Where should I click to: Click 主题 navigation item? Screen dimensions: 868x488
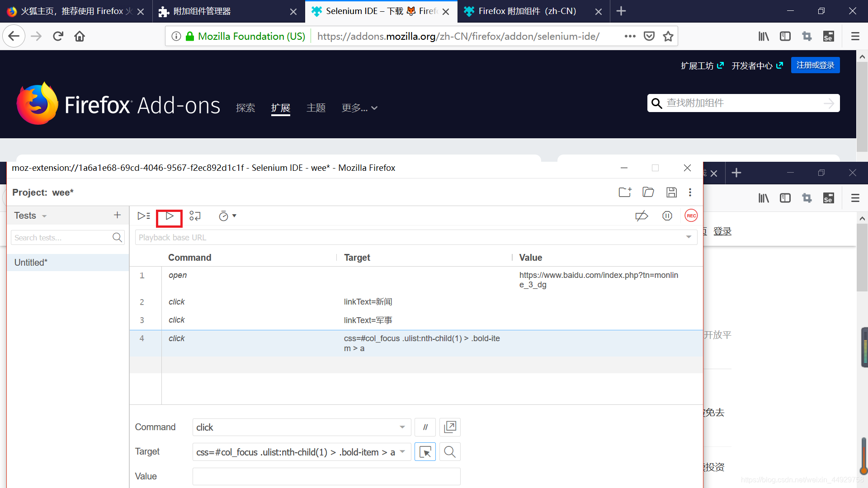(x=316, y=108)
